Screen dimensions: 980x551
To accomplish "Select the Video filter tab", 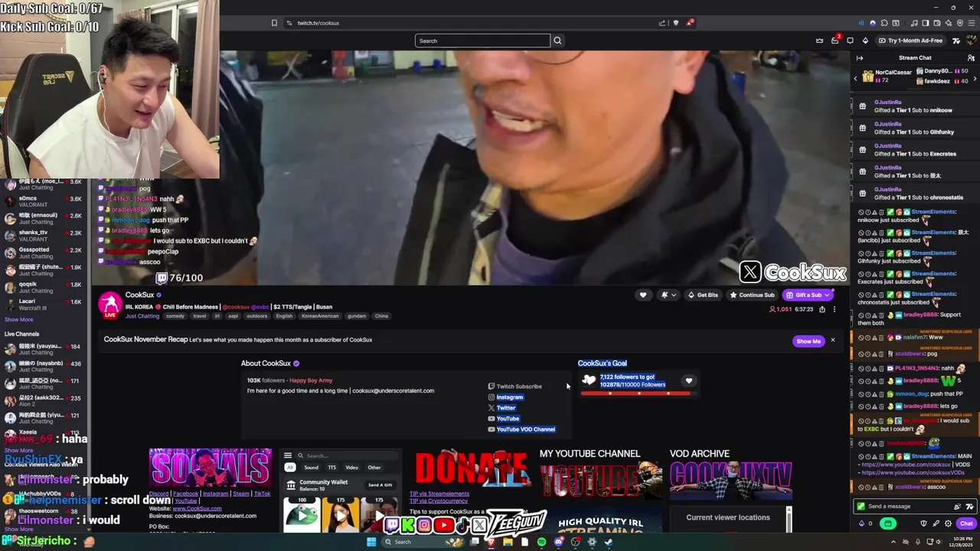I will pyautogui.click(x=351, y=468).
